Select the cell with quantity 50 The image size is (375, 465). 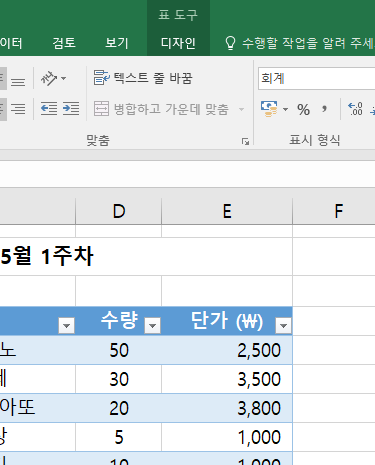pos(119,350)
